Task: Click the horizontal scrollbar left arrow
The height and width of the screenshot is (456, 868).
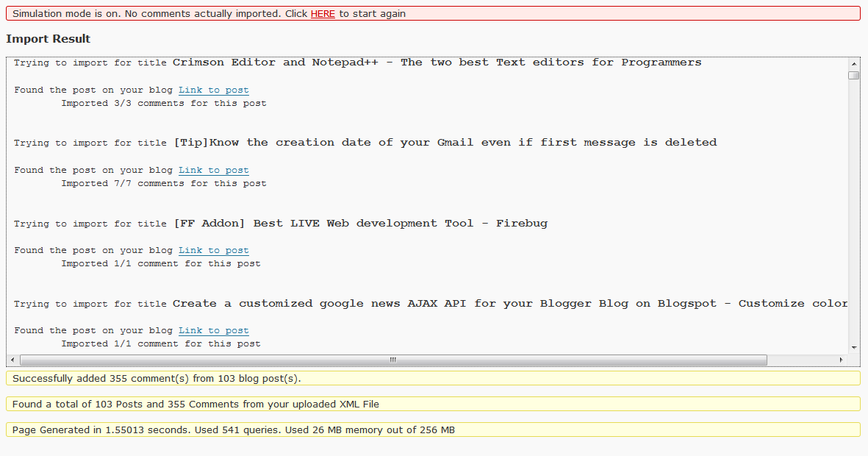Action: click(x=12, y=360)
